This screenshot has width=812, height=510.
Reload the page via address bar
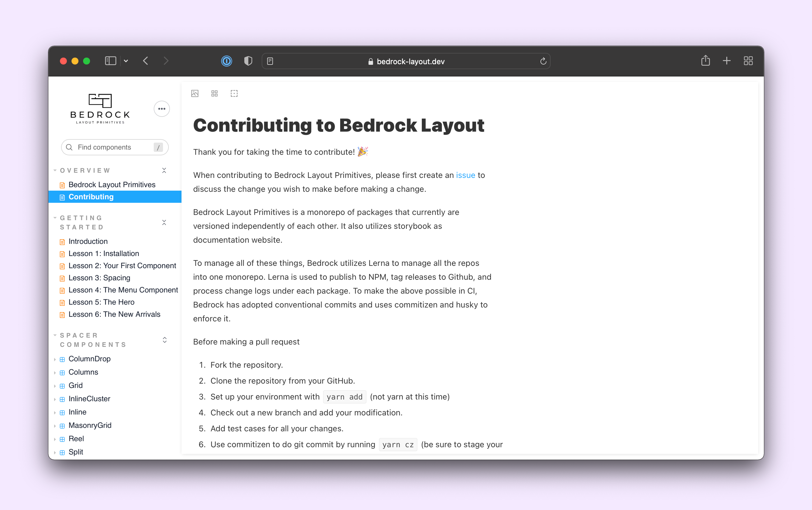pyautogui.click(x=543, y=61)
